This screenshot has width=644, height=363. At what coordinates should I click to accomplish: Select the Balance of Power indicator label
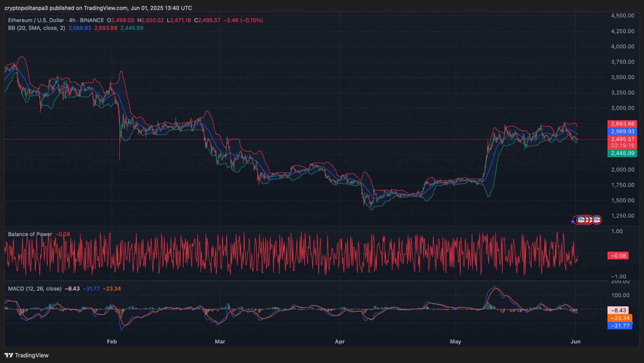click(30, 234)
